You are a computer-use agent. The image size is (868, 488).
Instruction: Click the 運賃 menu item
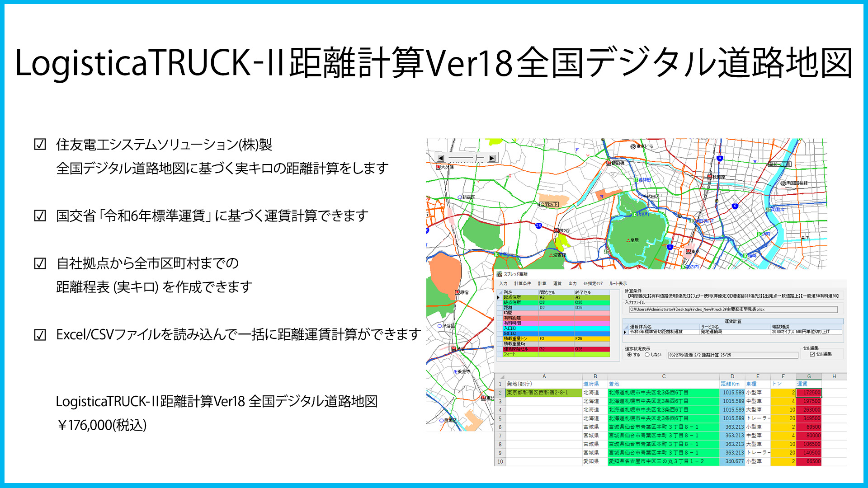pyautogui.click(x=557, y=284)
